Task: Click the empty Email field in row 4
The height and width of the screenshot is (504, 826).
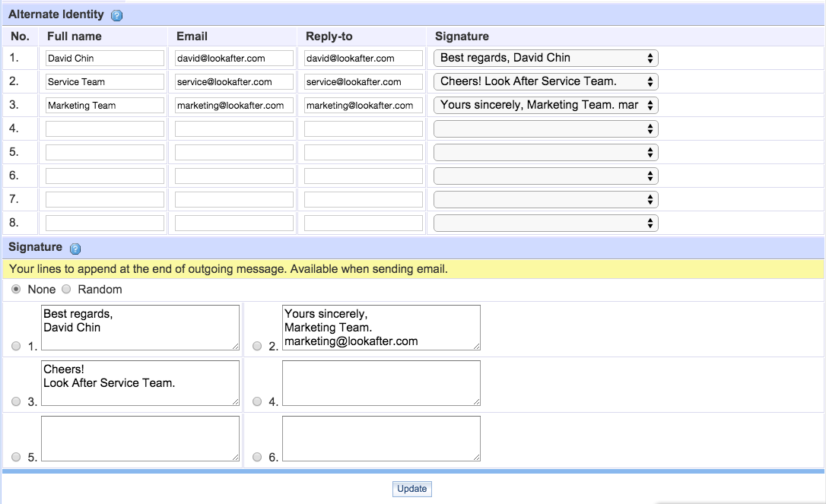Action: [x=234, y=129]
